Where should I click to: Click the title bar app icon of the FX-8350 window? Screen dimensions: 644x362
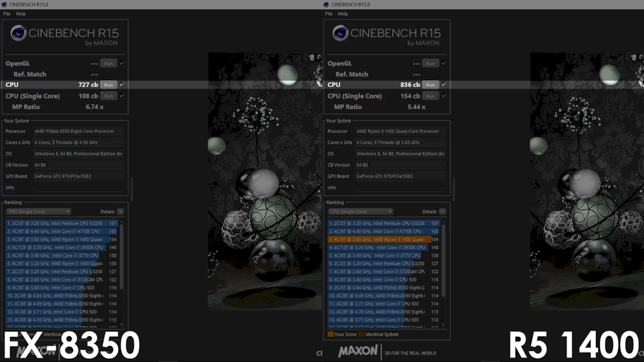pos(4,4)
